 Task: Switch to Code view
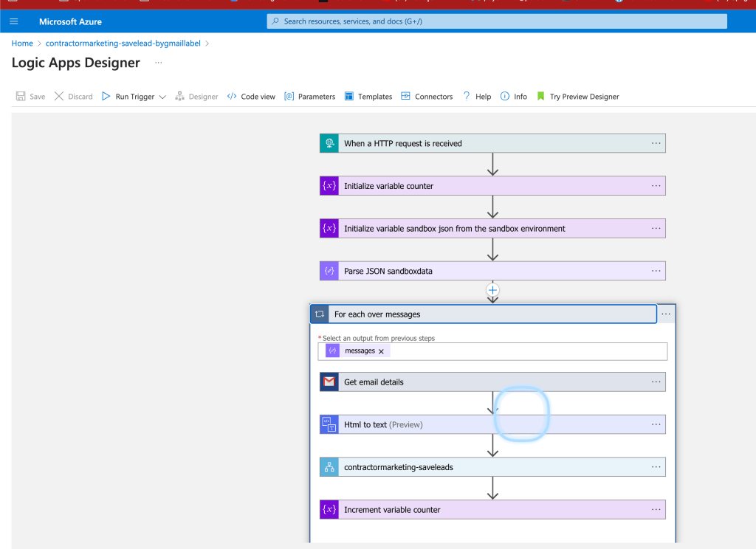pos(258,97)
